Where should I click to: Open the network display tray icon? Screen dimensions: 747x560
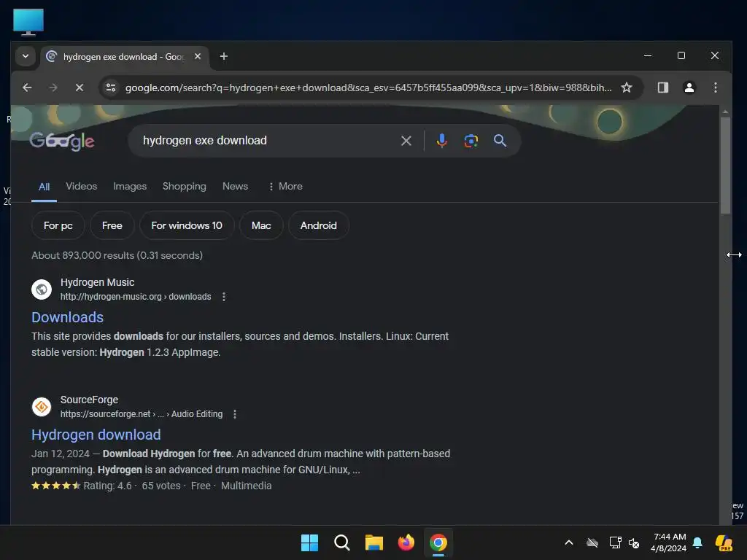click(615, 542)
